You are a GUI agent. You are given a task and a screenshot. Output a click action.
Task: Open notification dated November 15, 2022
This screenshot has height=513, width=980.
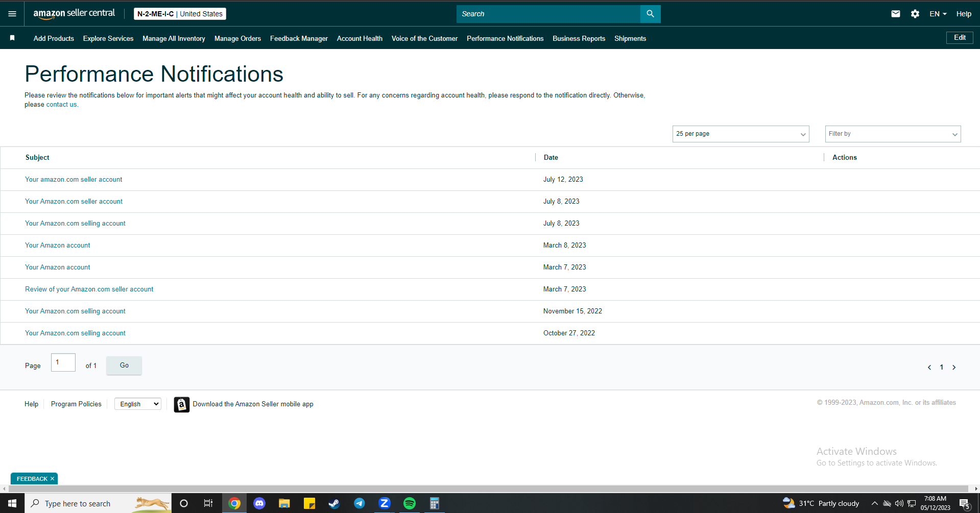click(x=75, y=311)
